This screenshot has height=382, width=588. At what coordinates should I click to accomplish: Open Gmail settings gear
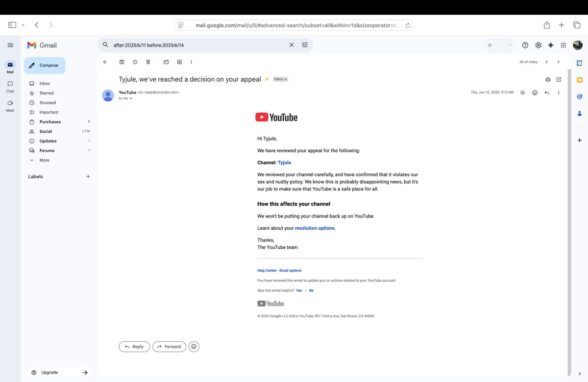coord(539,45)
